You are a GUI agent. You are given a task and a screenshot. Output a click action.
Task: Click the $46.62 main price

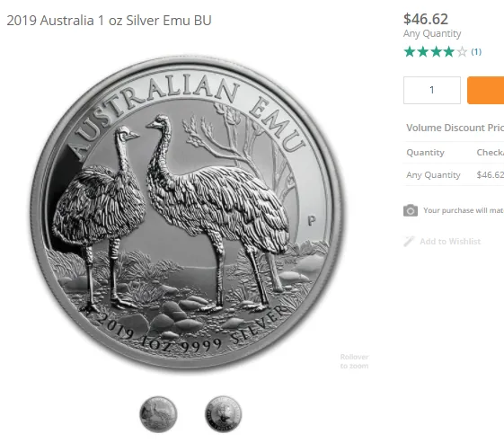(x=426, y=19)
